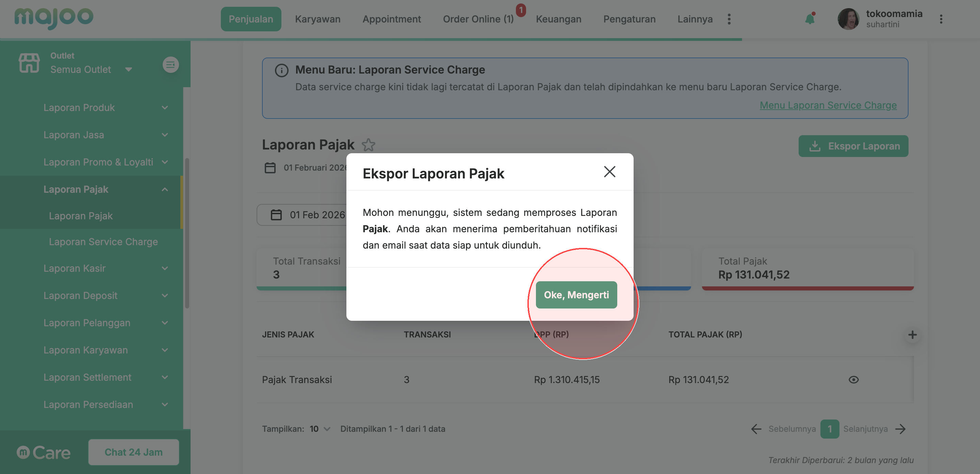Click the Selanjutnya next arrow icon

point(901,429)
